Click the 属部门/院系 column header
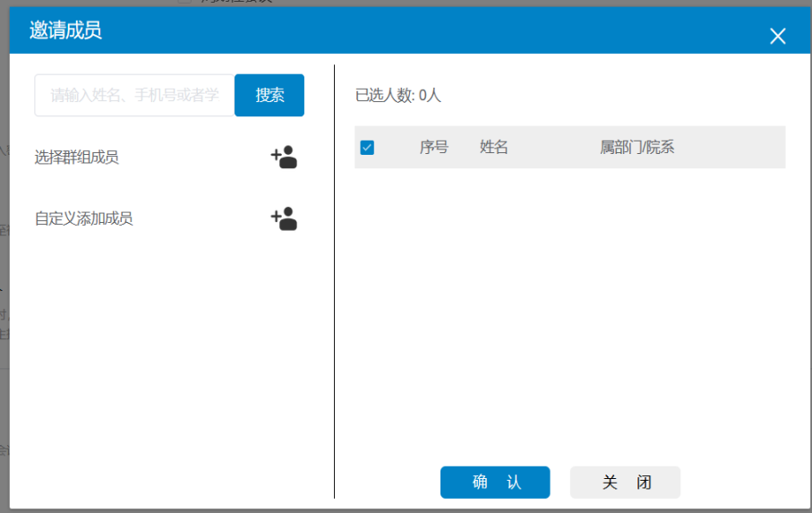The width and height of the screenshot is (812, 513). pyautogui.click(x=637, y=148)
